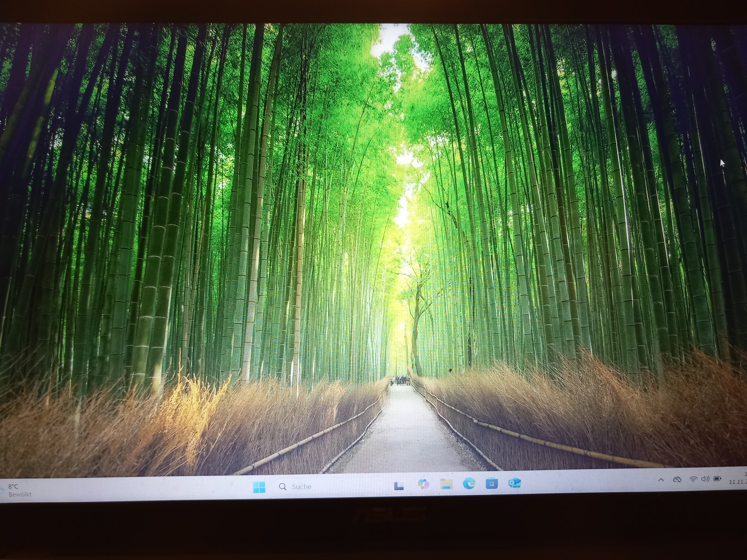Click the speaker volume icon

click(705, 479)
